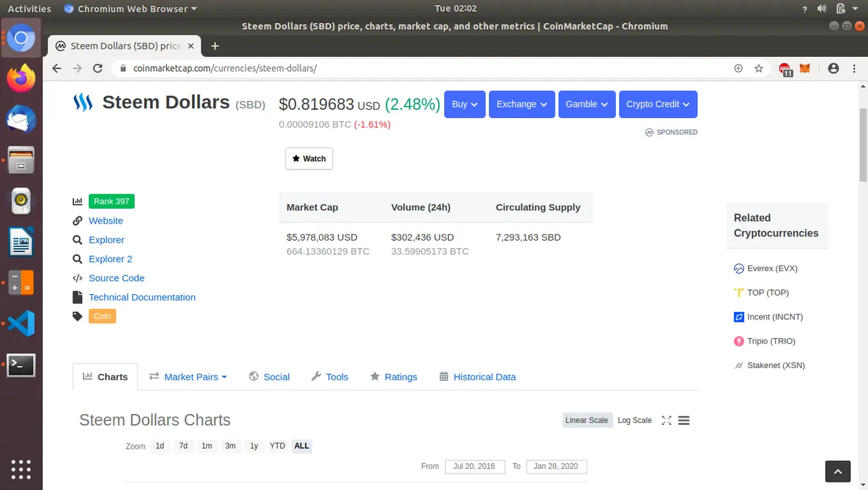Expand the Market Pairs dropdown tab
The image size is (868, 490).
(188, 377)
